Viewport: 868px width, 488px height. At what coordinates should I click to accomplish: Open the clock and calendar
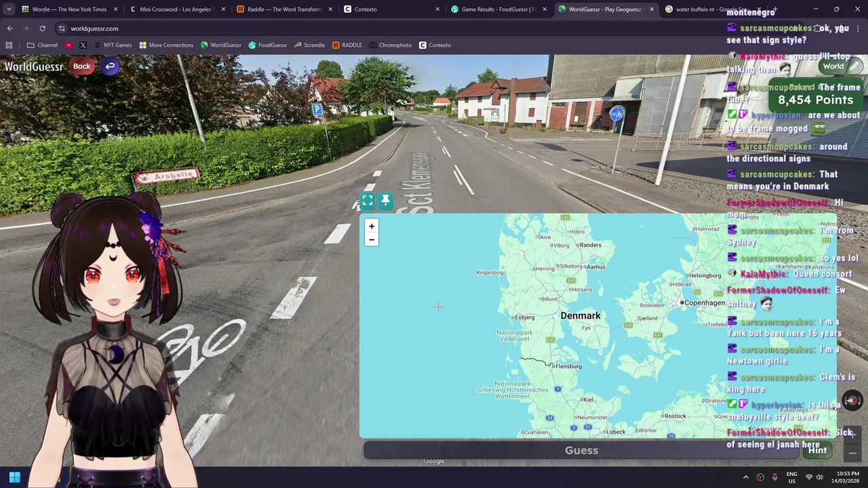pos(847,477)
